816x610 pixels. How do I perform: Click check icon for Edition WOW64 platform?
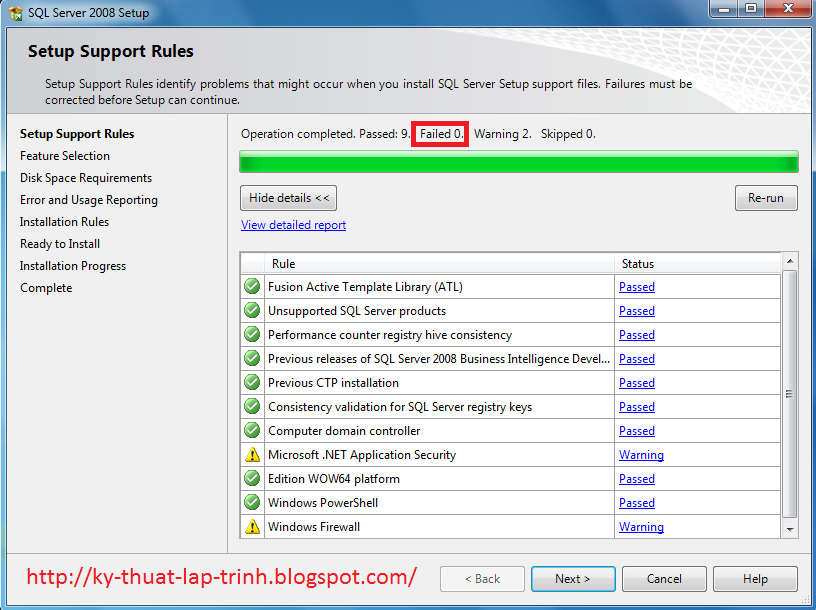(x=252, y=478)
